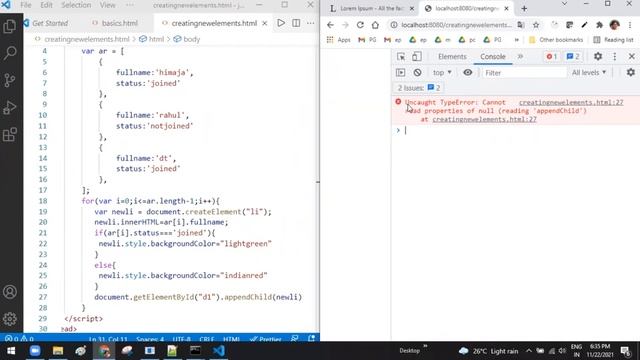The width and height of the screenshot is (640, 360).
Task: Click blue issues count badge in toolbar
Action: (x=573, y=56)
